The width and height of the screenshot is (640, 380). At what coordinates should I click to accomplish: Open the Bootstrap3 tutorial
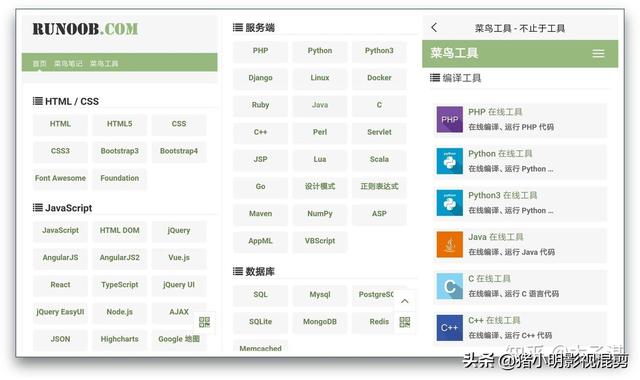[x=120, y=151]
